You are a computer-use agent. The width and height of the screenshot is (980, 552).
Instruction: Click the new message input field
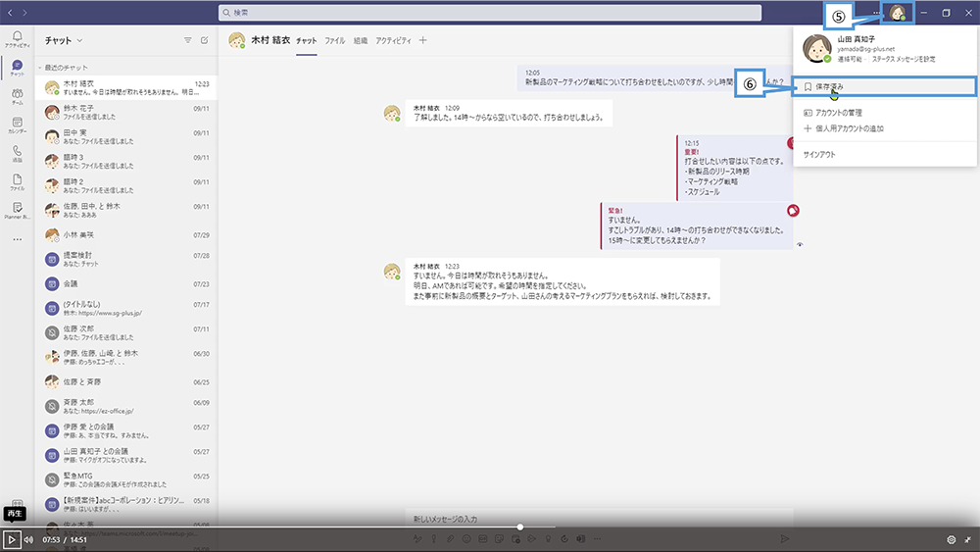point(599,519)
